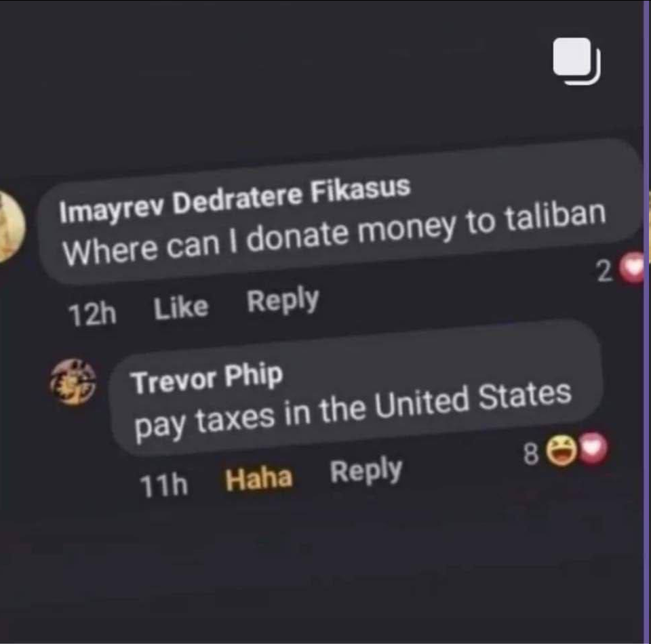Viewport: 651px width, 644px height.
Task: Open the Trevor Phip name link
Action: (x=207, y=378)
